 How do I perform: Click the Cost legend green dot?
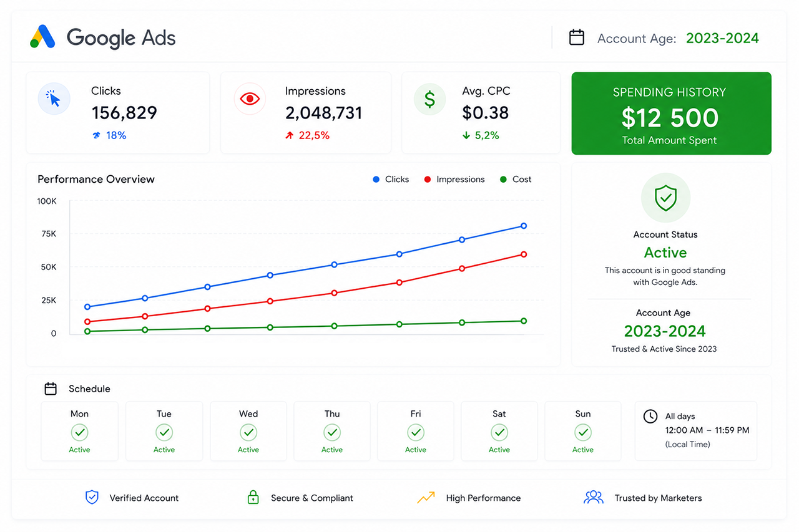tap(503, 180)
